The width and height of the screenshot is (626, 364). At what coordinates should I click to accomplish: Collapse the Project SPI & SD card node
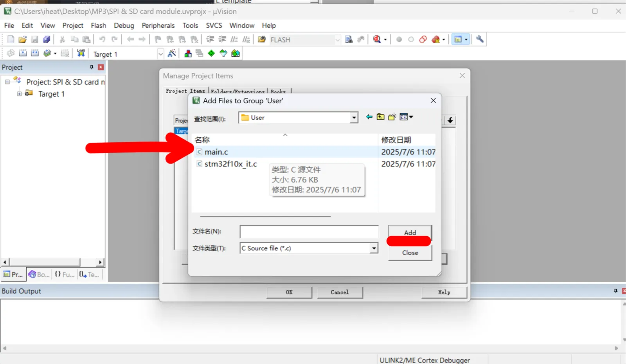7,82
